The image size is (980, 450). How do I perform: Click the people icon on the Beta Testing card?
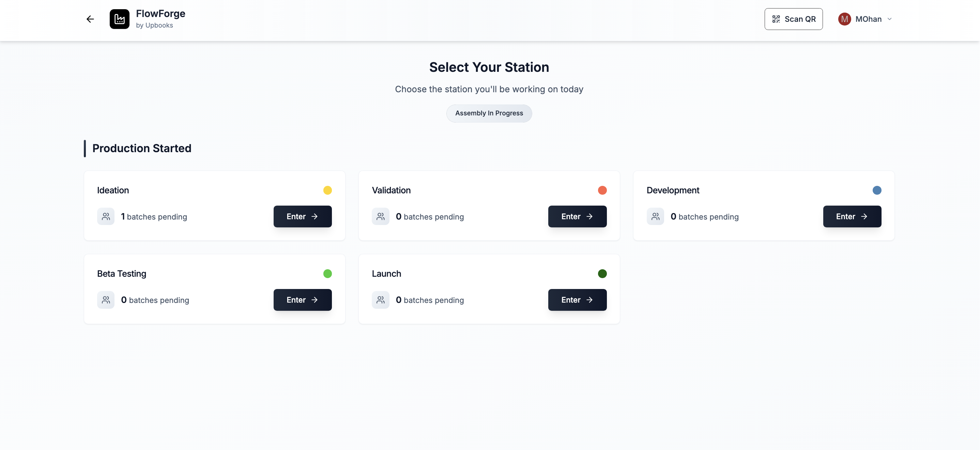106,300
